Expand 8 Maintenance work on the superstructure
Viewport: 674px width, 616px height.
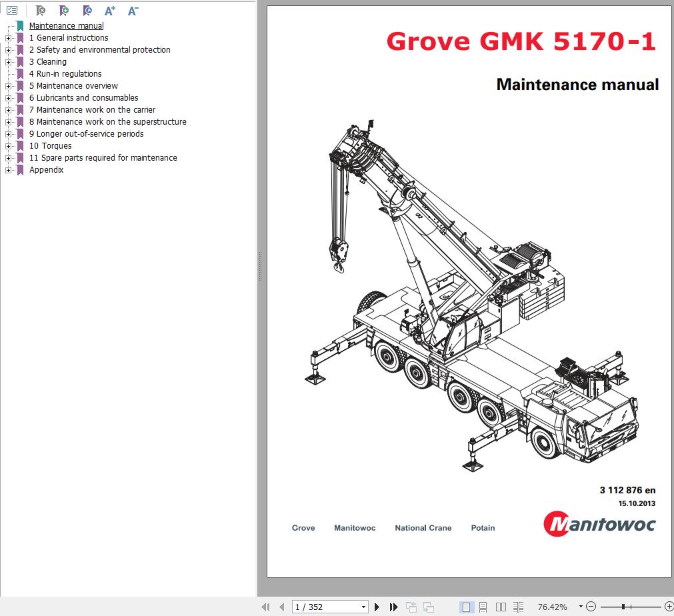8,123
